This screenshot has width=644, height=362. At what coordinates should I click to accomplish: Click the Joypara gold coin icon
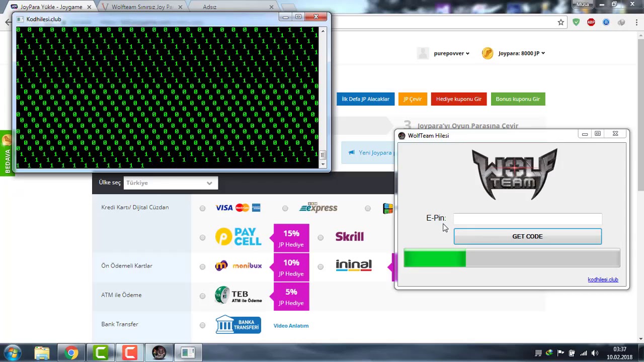[488, 53]
